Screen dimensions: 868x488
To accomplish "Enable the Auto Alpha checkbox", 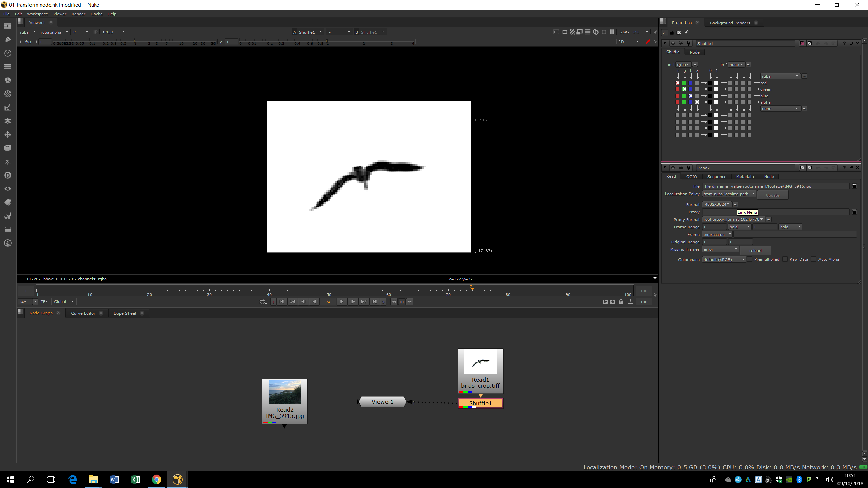I will point(814,259).
